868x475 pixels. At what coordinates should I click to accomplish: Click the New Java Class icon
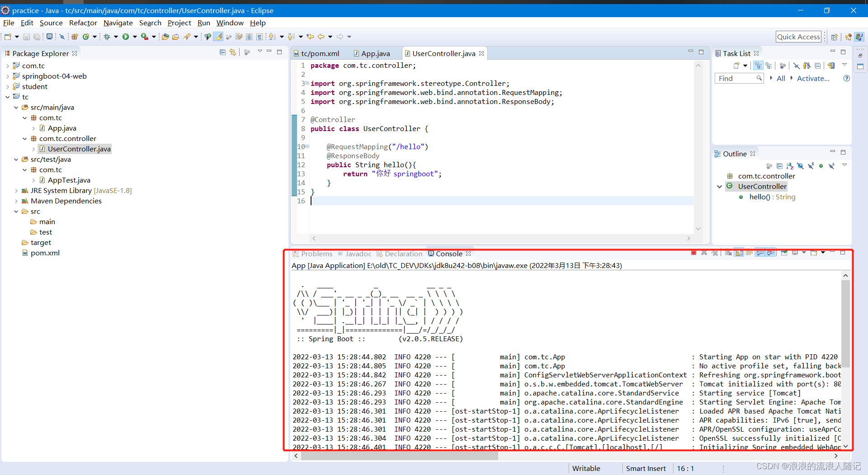(86, 37)
